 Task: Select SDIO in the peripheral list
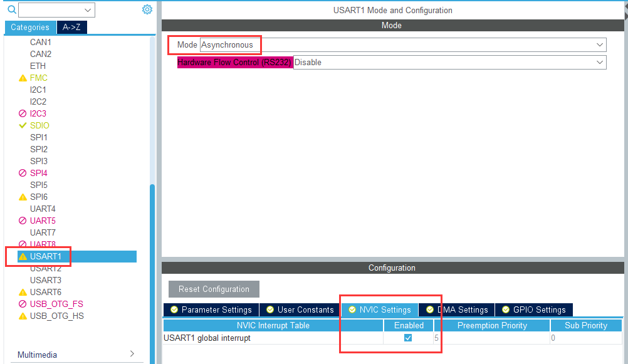39,125
